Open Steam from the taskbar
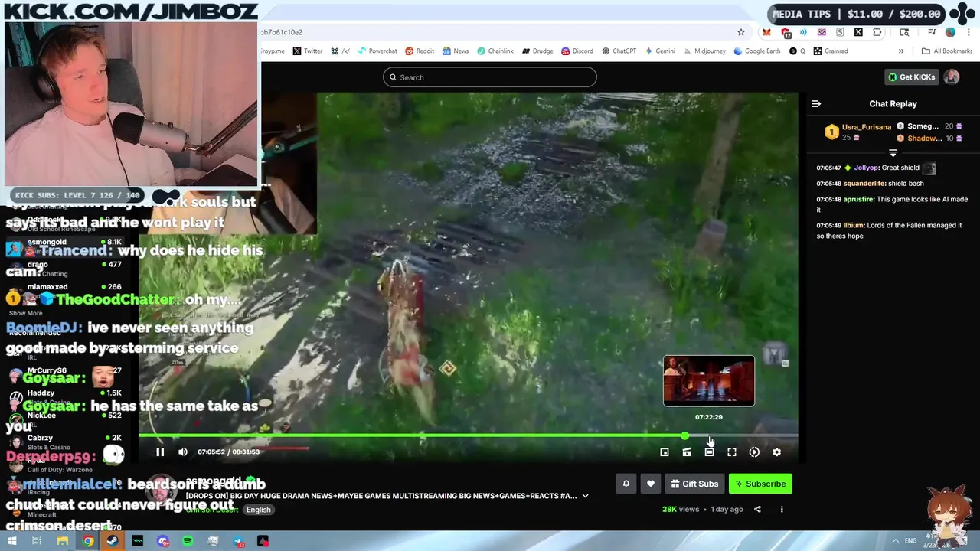This screenshot has height=551, width=980. click(113, 541)
